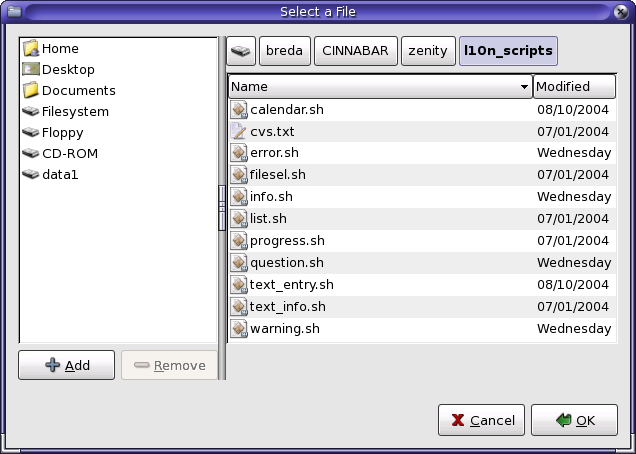Select the l10n_scripts path button
This screenshot has height=454, width=636.
[x=507, y=51]
